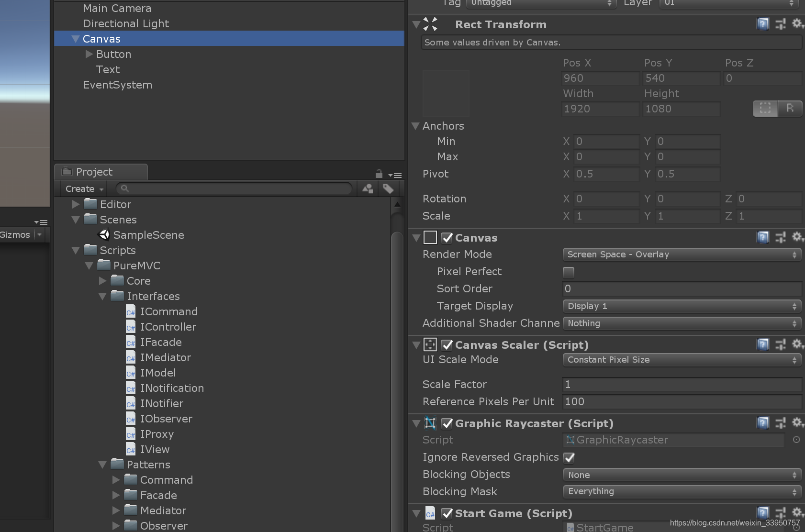Expand the Core folder

pyautogui.click(x=102, y=281)
